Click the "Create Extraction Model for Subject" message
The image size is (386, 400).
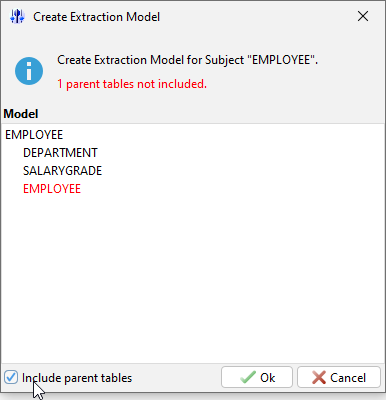pos(187,60)
